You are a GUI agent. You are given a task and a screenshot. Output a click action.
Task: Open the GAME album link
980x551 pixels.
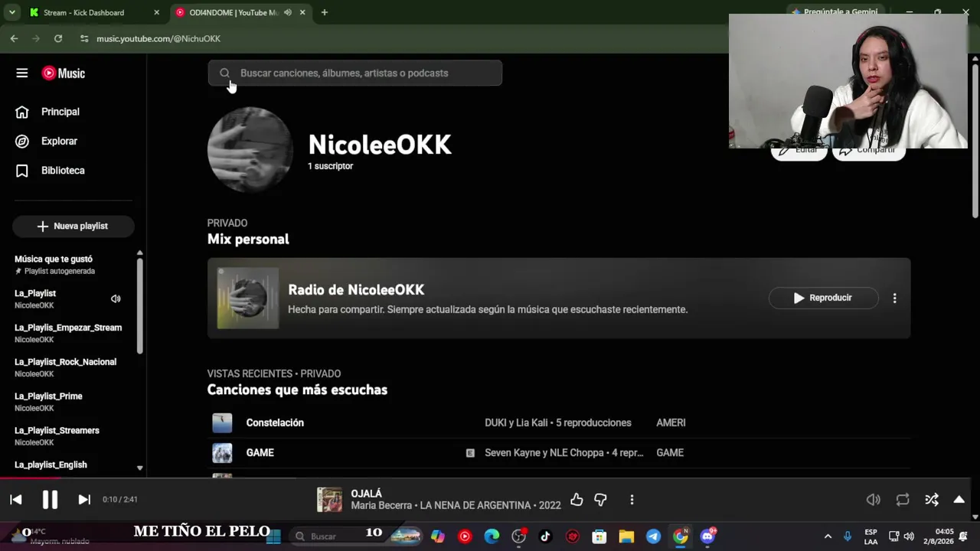[670, 452]
